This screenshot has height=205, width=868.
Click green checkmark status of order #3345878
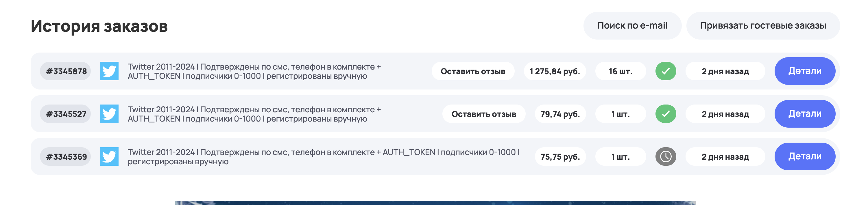pos(666,71)
